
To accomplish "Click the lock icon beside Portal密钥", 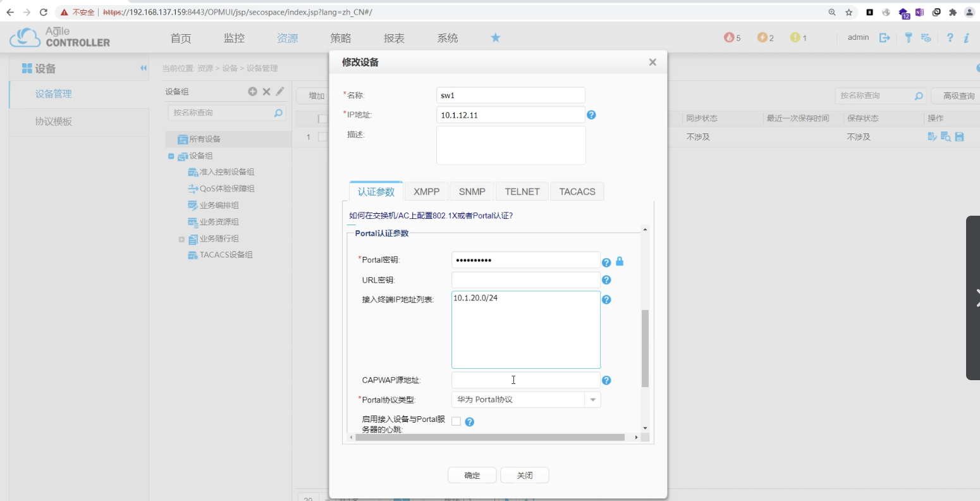I will coord(620,261).
